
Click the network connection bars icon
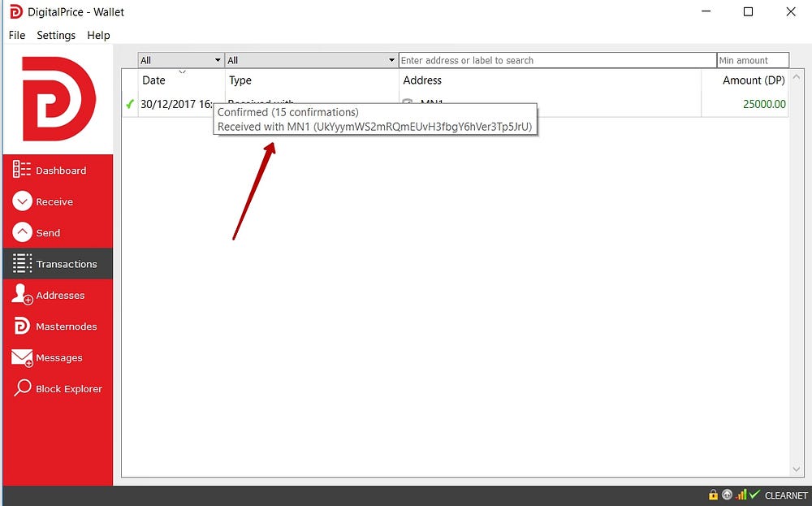(x=741, y=495)
